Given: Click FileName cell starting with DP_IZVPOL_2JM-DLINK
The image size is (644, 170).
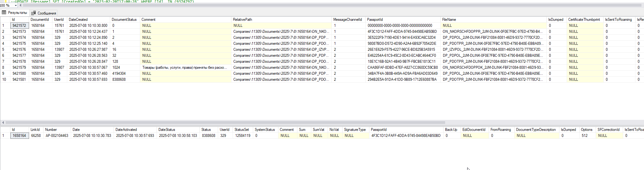Looking at the screenshot, I should [x=493, y=50].
